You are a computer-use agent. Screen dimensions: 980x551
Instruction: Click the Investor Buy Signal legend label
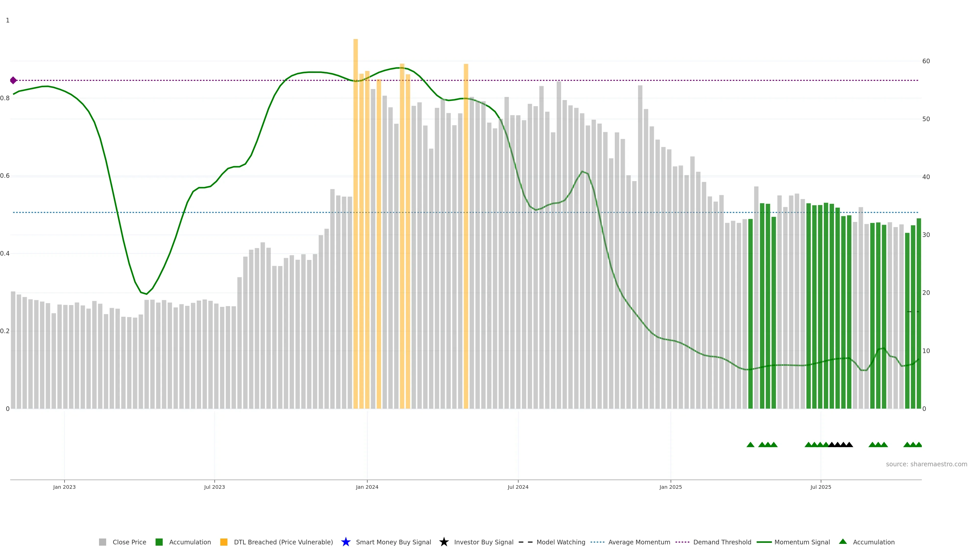(484, 542)
